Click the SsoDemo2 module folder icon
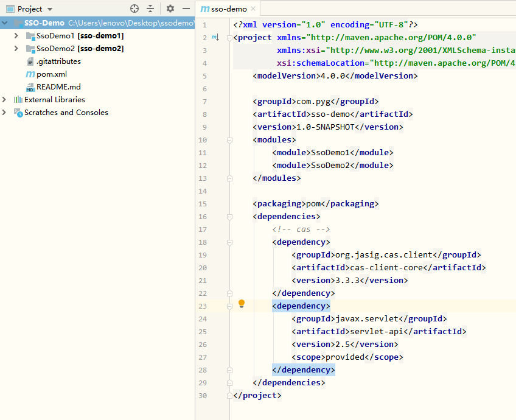The height and width of the screenshot is (420, 516). (30, 49)
